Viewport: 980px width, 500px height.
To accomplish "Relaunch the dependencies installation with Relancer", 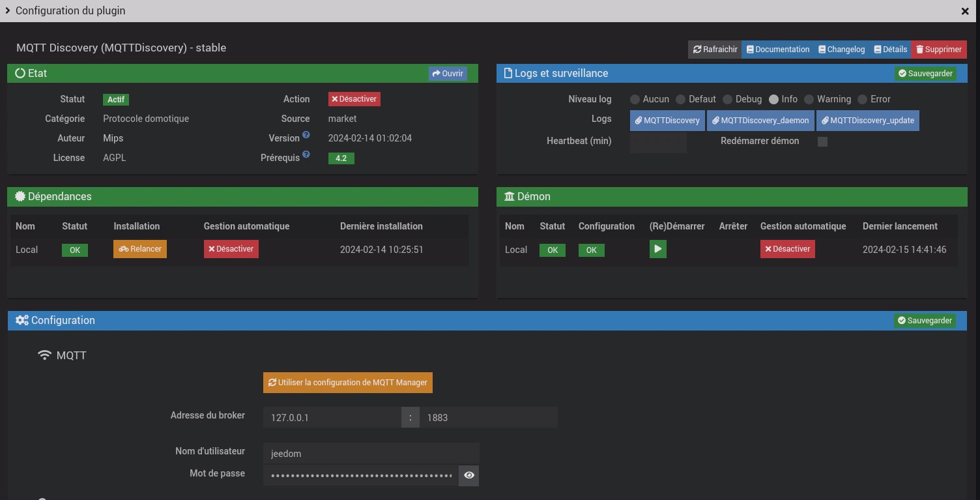I will pos(140,249).
